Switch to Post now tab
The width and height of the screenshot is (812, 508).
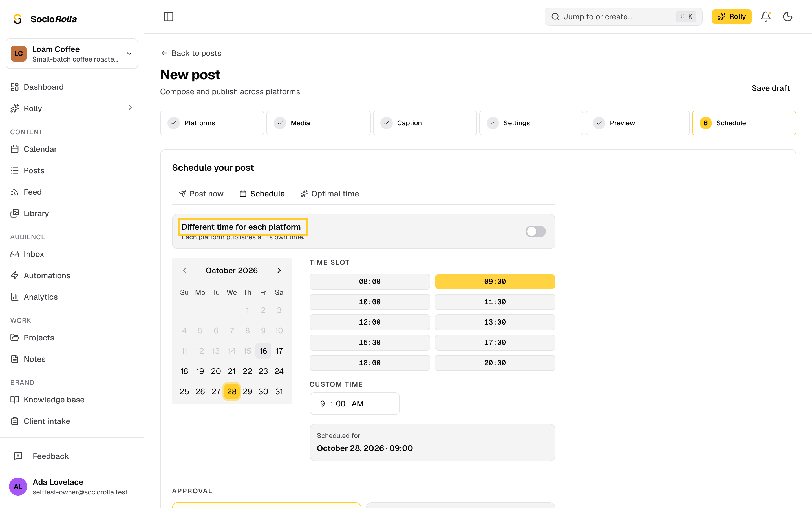coord(201,194)
